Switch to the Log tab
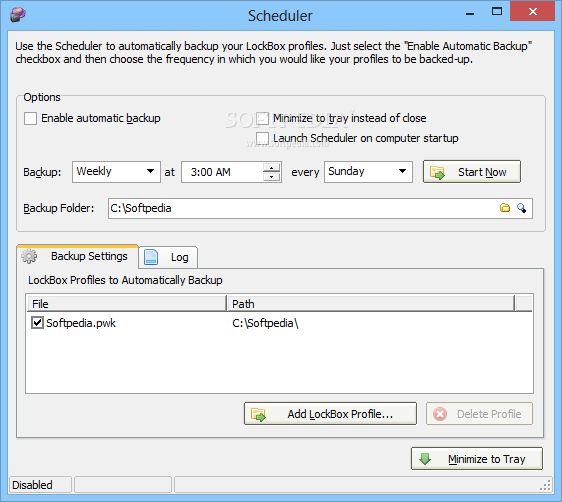Screen dimensions: 562x502 tap(168, 257)
